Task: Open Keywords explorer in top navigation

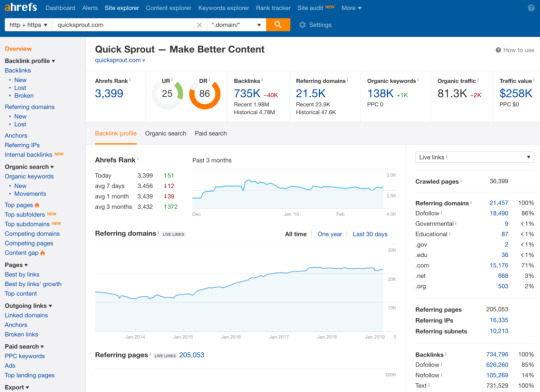Action: [224, 8]
